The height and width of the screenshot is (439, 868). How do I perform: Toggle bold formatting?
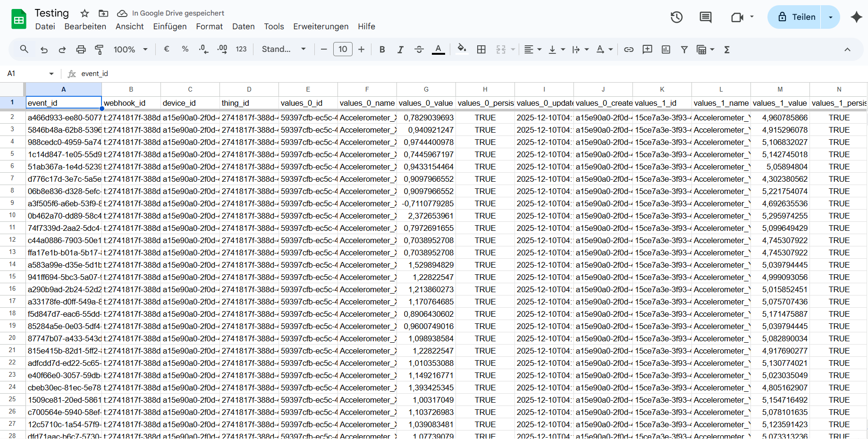(x=382, y=49)
